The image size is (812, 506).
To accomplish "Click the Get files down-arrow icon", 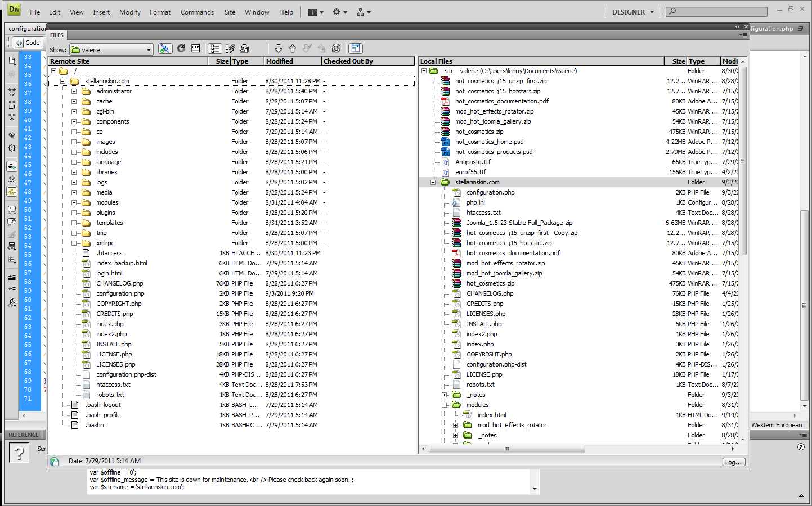I will (x=278, y=49).
